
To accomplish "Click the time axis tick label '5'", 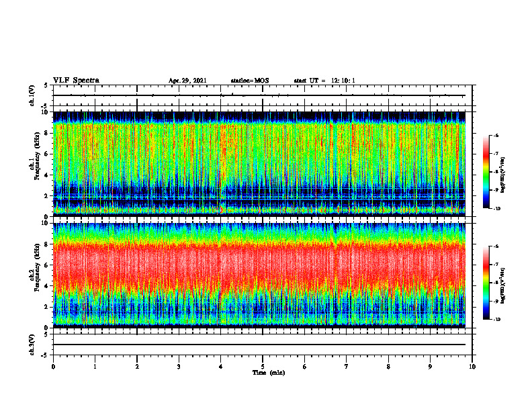I will pyautogui.click(x=263, y=367).
